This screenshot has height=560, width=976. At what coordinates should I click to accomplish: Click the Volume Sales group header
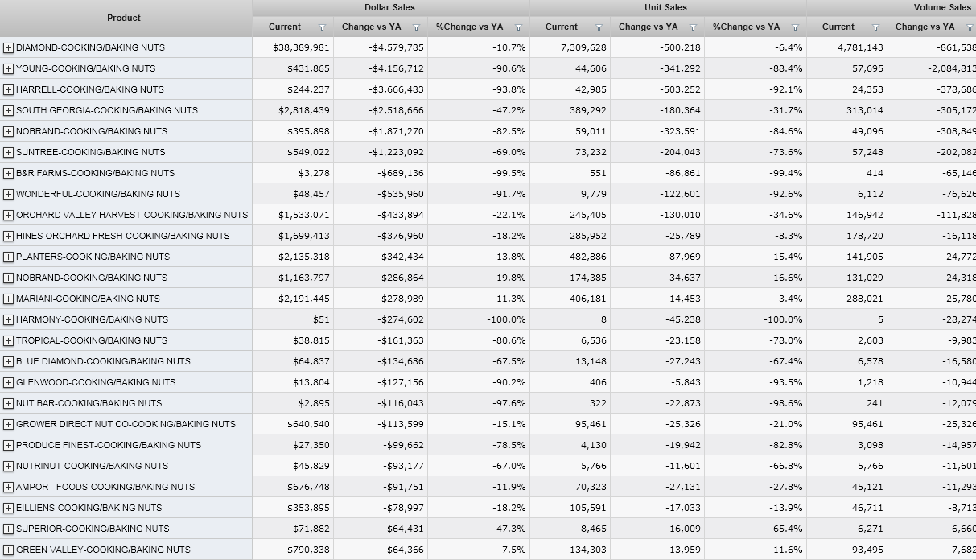(941, 7)
